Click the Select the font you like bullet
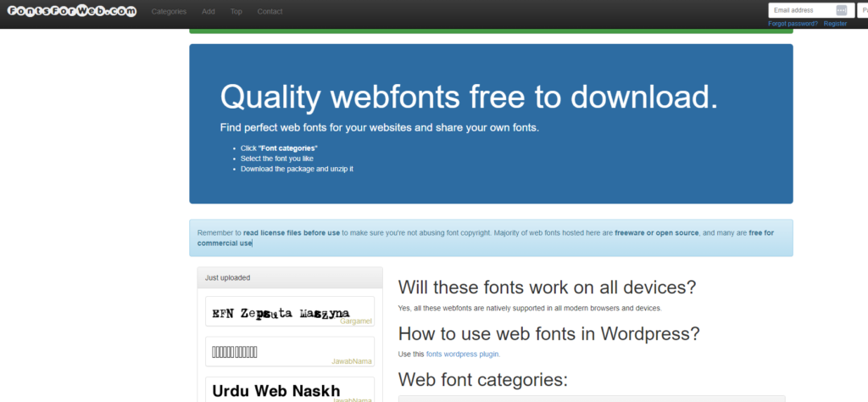Image resolution: width=868 pixels, height=402 pixels. click(x=277, y=159)
